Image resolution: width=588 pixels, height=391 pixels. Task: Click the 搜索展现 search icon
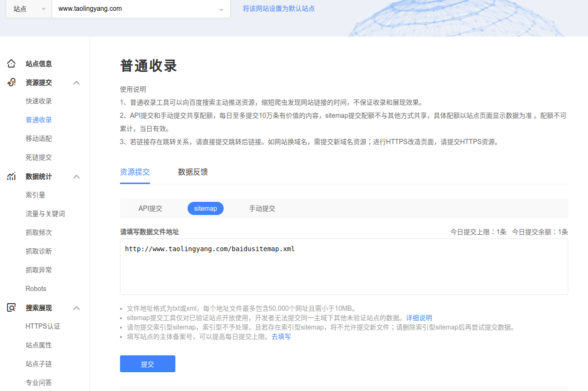pos(11,308)
